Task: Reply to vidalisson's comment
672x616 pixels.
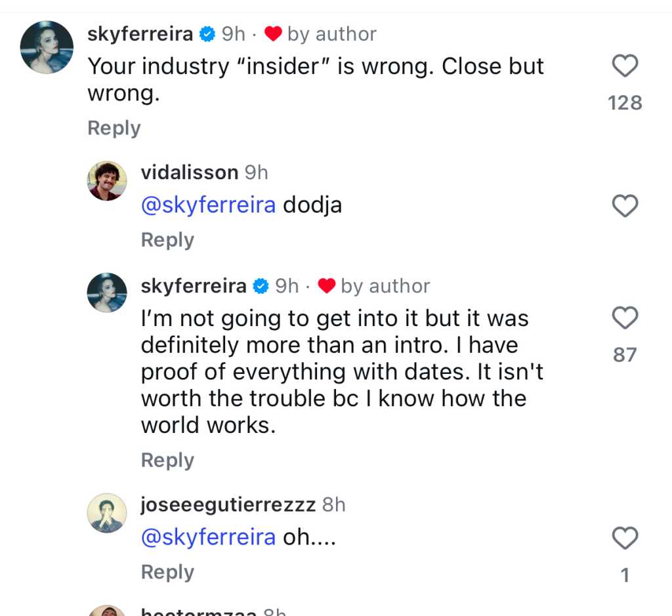Action: tap(167, 240)
